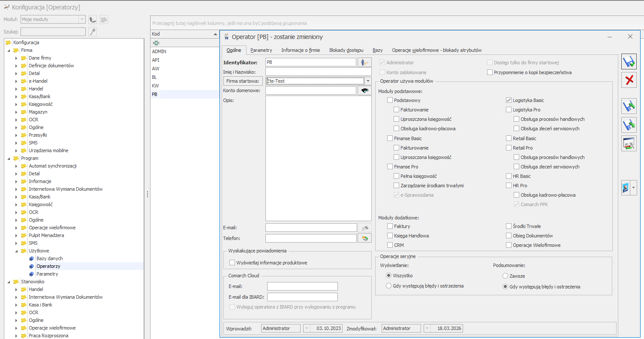Tick Przypomnienie o kopii bezpieczeństwa checkbox
Screen dimensions: 644x339
pos(490,72)
